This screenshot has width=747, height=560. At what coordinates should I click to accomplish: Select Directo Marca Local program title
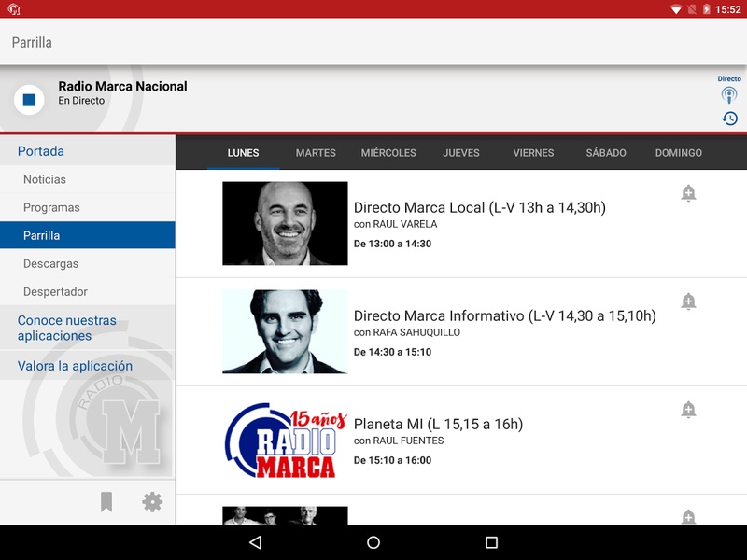click(480, 207)
